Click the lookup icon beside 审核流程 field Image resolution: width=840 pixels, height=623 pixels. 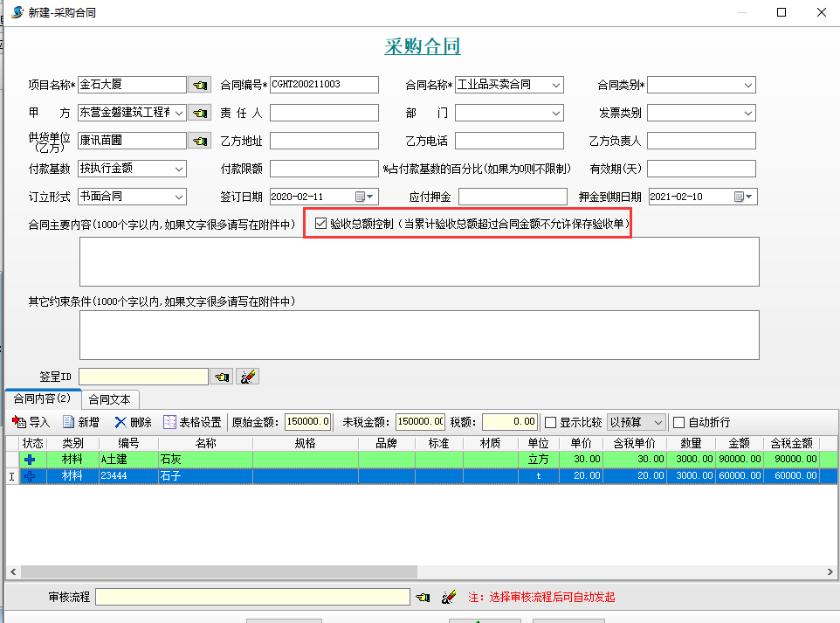(423, 597)
